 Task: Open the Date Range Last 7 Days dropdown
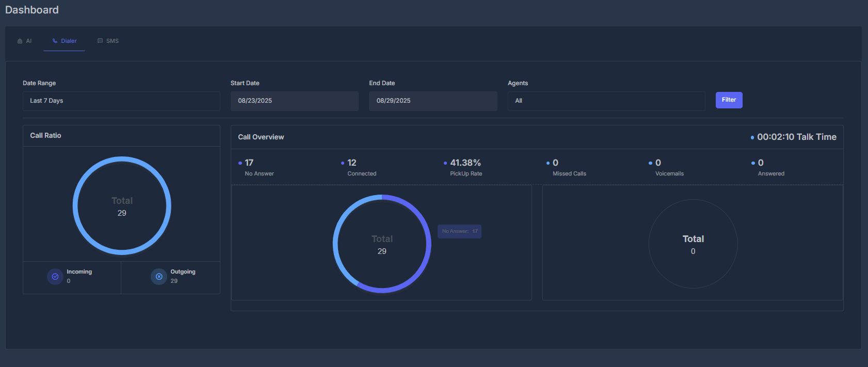click(121, 101)
